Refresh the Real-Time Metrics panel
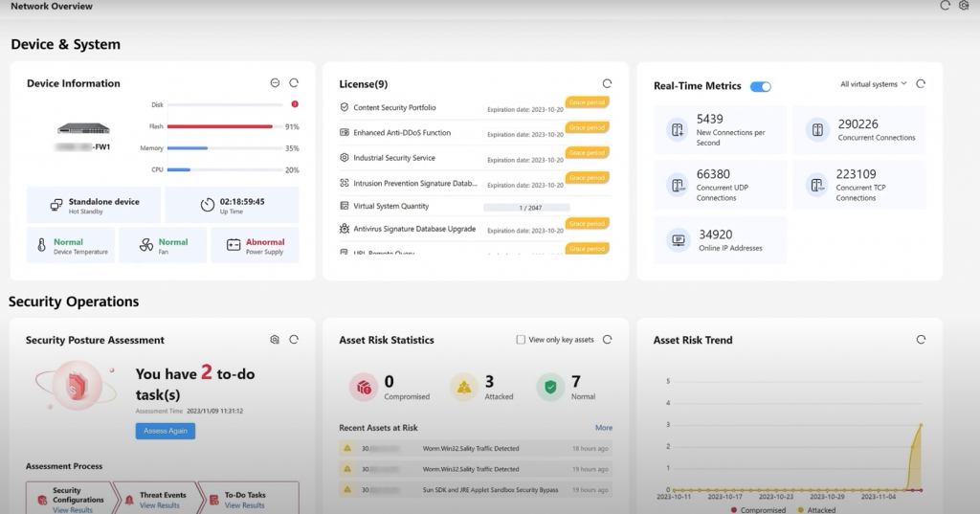 pos(921,84)
